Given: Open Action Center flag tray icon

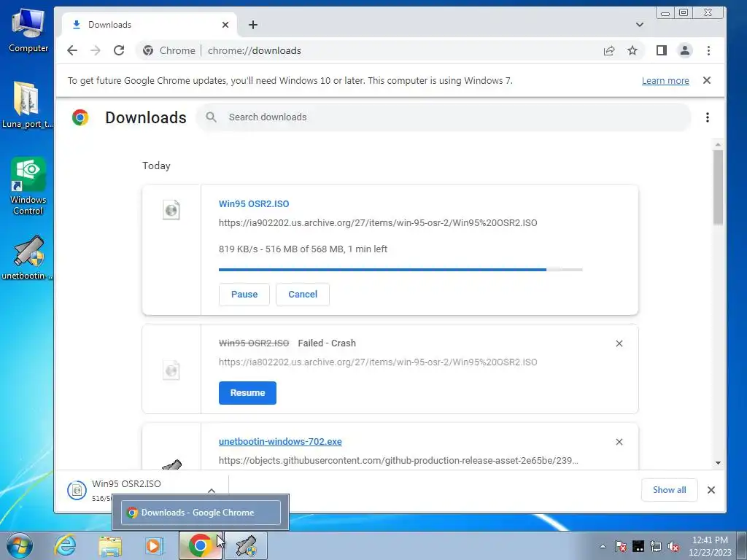Looking at the screenshot, I should point(620,546).
